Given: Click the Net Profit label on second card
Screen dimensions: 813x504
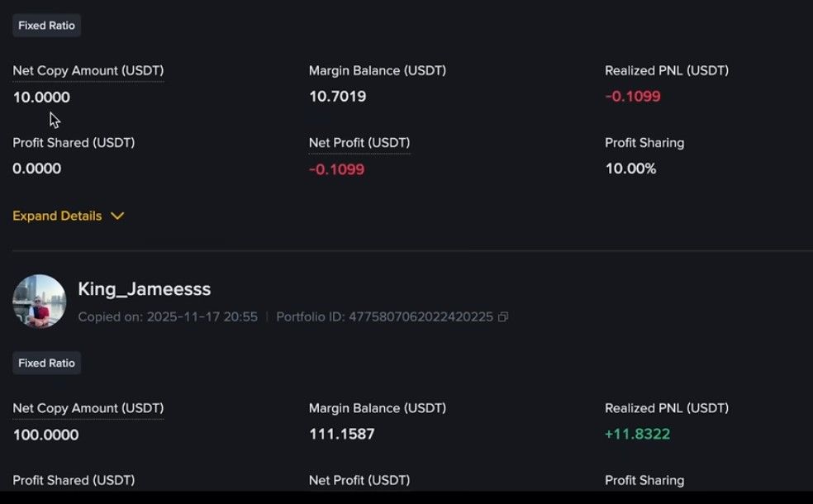Looking at the screenshot, I should (359, 480).
